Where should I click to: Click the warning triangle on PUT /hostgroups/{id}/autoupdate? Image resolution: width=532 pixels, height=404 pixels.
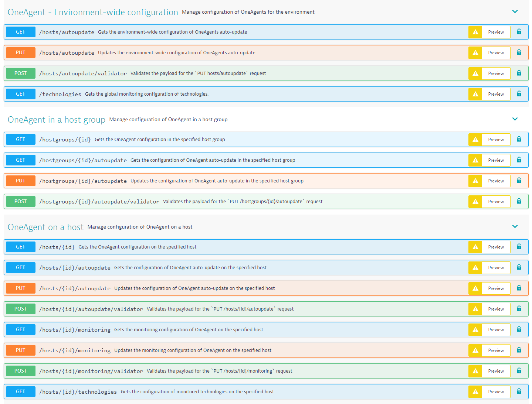pos(475,181)
